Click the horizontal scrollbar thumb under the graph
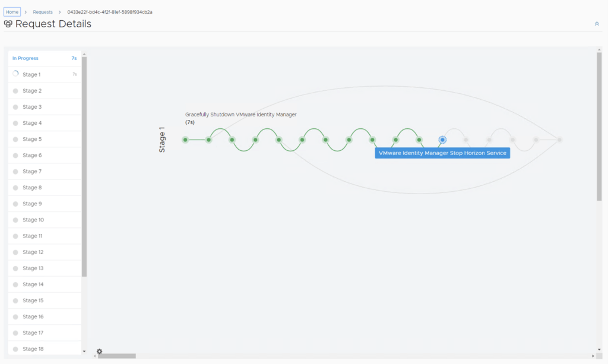The image size is (608, 364). pos(116,356)
